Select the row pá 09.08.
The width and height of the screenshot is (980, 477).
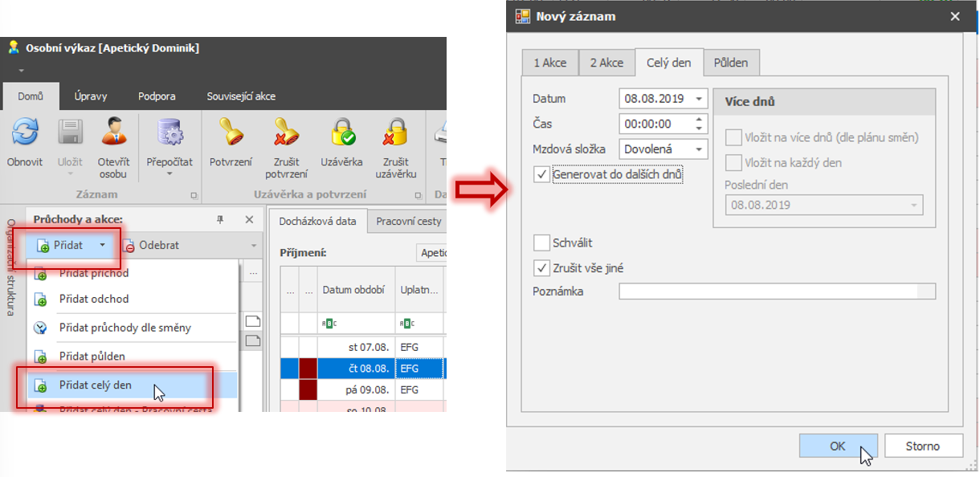tap(363, 389)
